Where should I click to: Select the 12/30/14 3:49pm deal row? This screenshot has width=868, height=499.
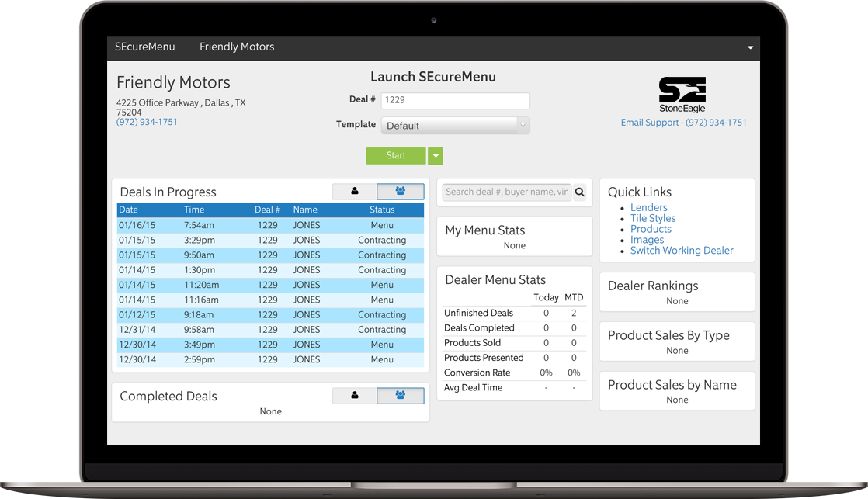click(271, 345)
